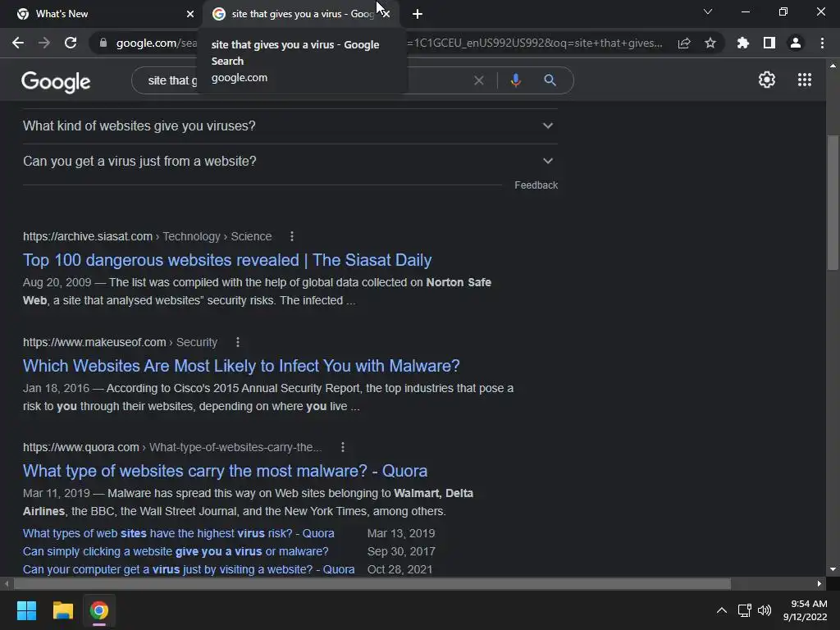Click the Chrome taskbar icon

[99, 610]
